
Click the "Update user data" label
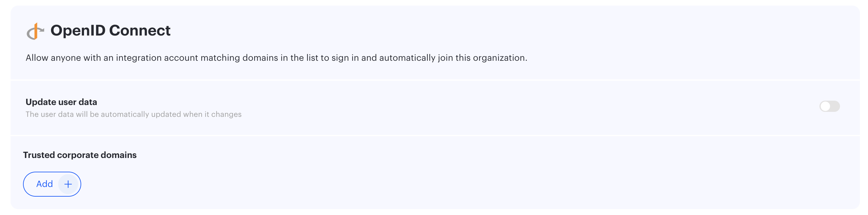pyautogui.click(x=61, y=102)
